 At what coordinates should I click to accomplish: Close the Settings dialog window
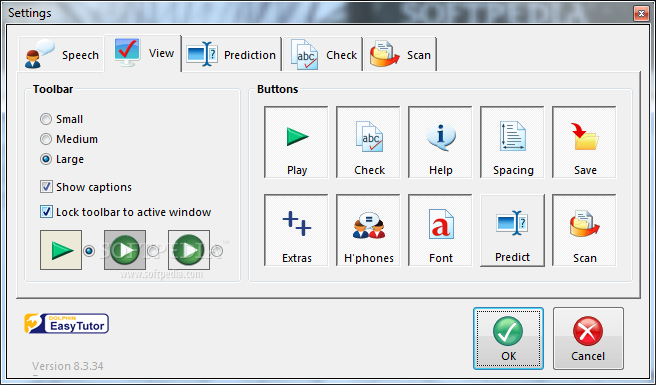(x=641, y=13)
